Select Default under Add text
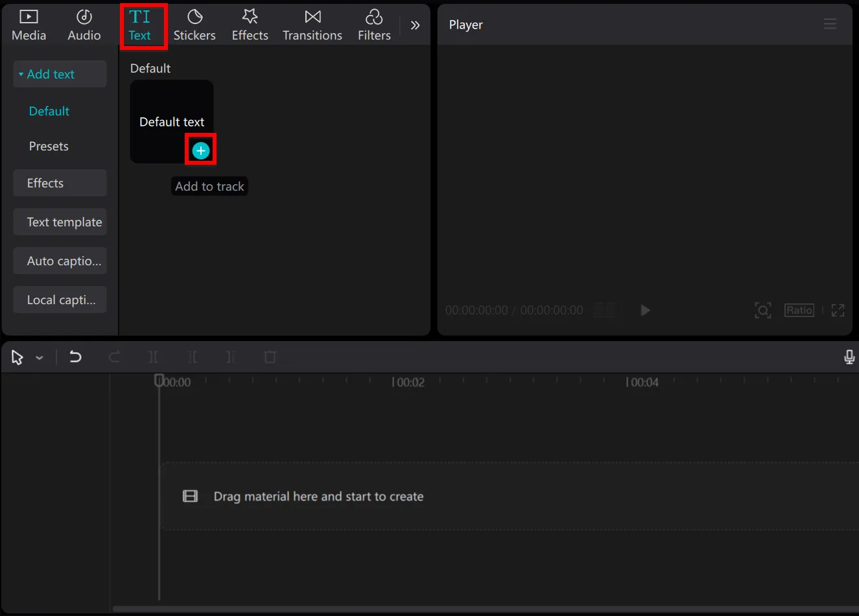 [x=49, y=111]
